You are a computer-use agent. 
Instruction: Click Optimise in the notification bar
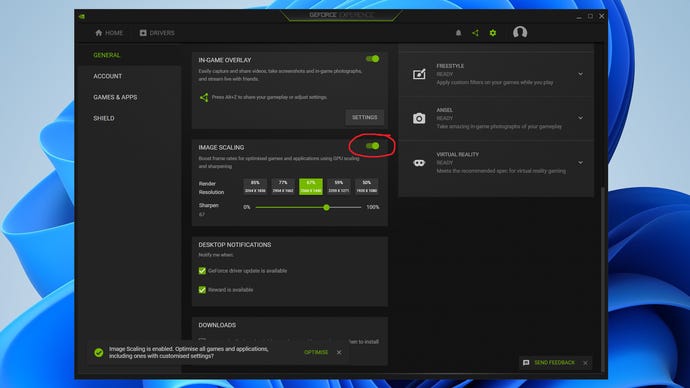click(316, 352)
